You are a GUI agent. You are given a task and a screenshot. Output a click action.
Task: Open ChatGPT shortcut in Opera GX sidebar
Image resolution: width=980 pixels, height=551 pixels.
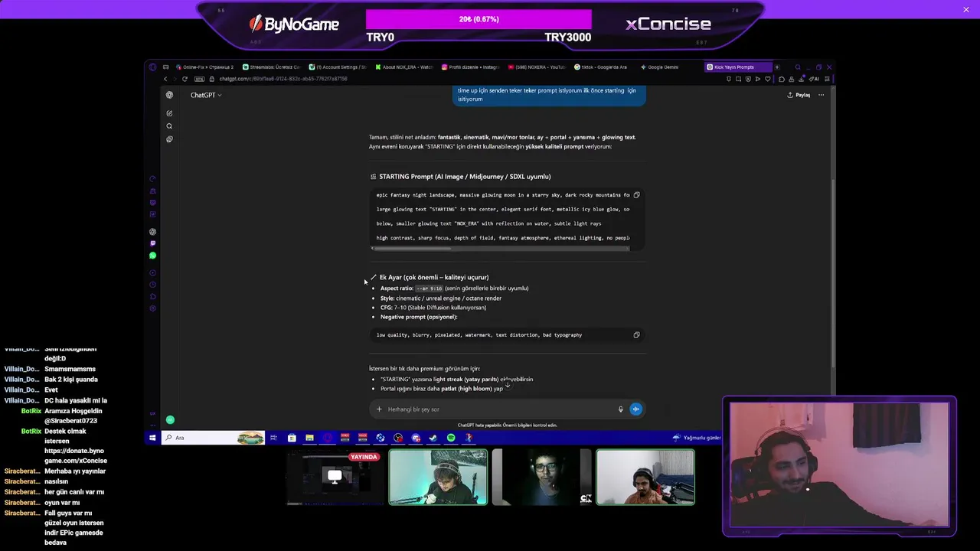152,232
